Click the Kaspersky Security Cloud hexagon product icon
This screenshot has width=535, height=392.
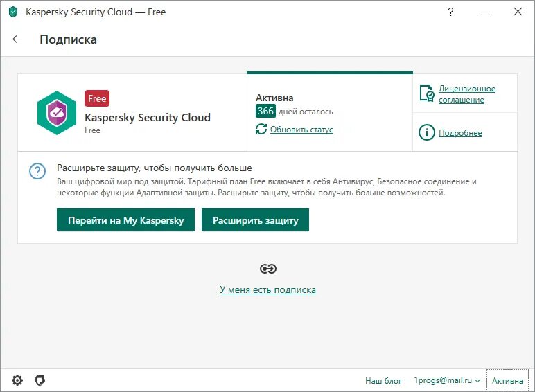tap(57, 113)
